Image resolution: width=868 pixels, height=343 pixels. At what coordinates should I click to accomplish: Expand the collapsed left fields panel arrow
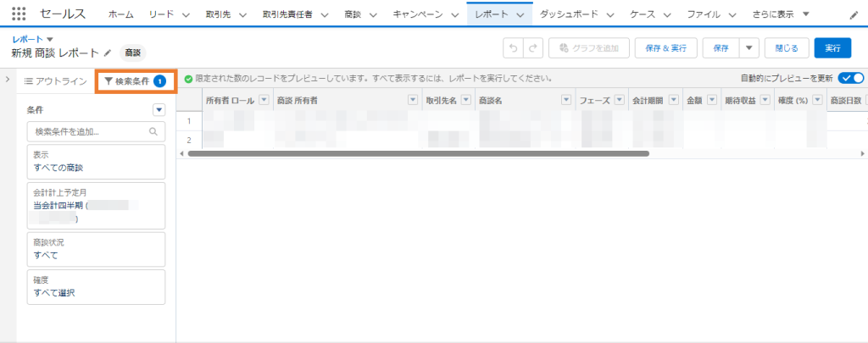click(x=8, y=80)
